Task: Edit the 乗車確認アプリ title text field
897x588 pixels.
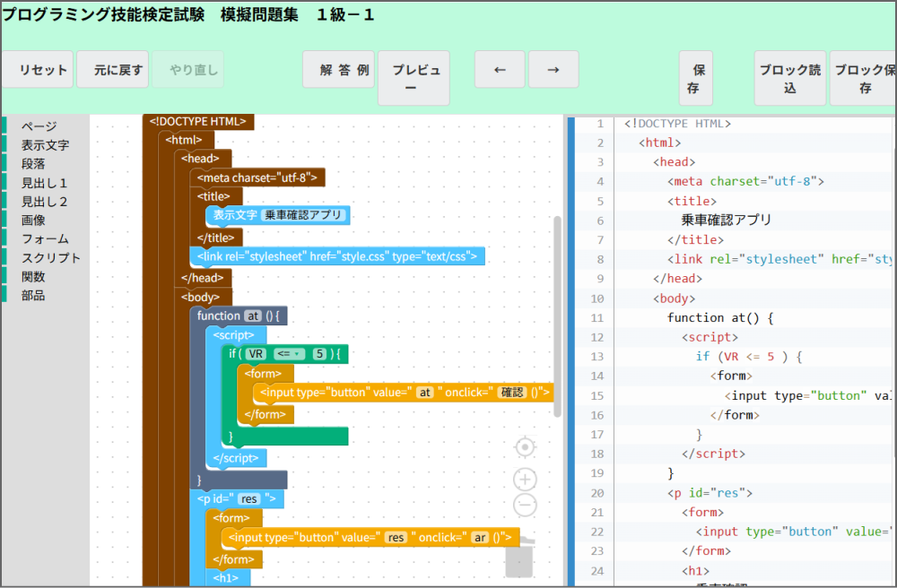Action: [x=303, y=215]
